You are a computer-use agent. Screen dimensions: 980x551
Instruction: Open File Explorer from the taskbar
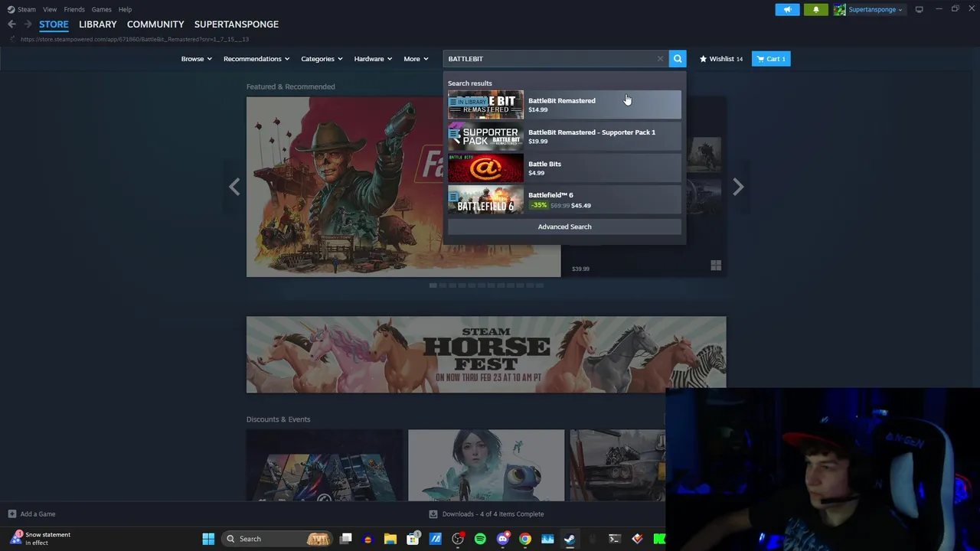click(x=390, y=539)
